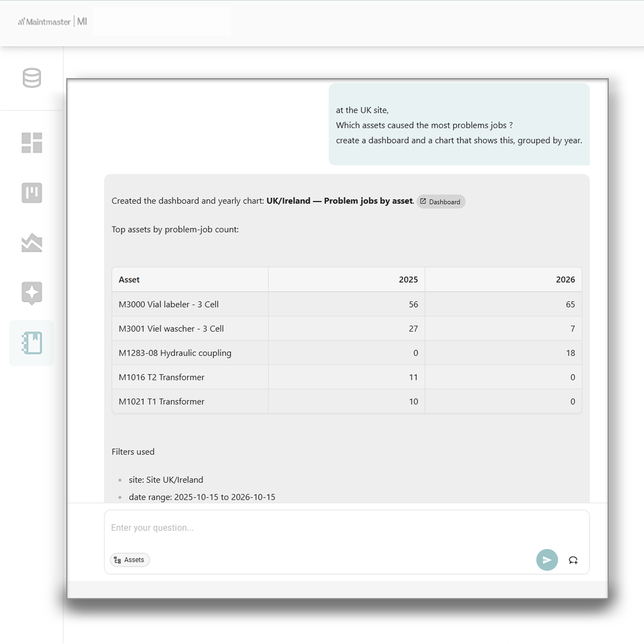The width and height of the screenshot is (644, 644).
Task: Click the Maintmaster MI logo
Action: pos(52,22)
